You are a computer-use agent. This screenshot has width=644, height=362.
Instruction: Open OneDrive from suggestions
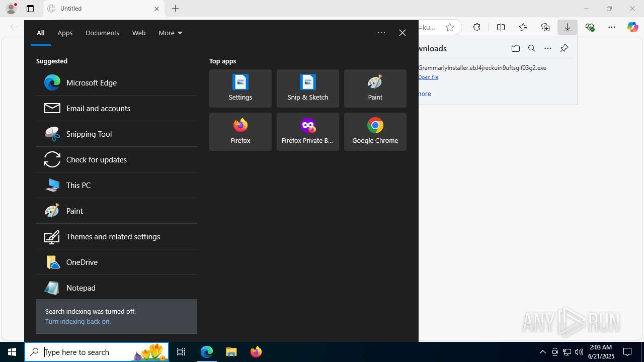point(117,262)
